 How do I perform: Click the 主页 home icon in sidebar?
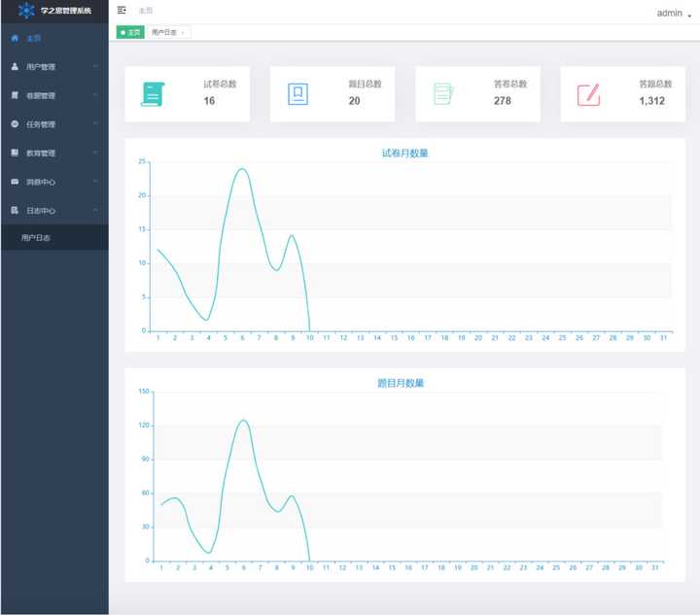15,38
